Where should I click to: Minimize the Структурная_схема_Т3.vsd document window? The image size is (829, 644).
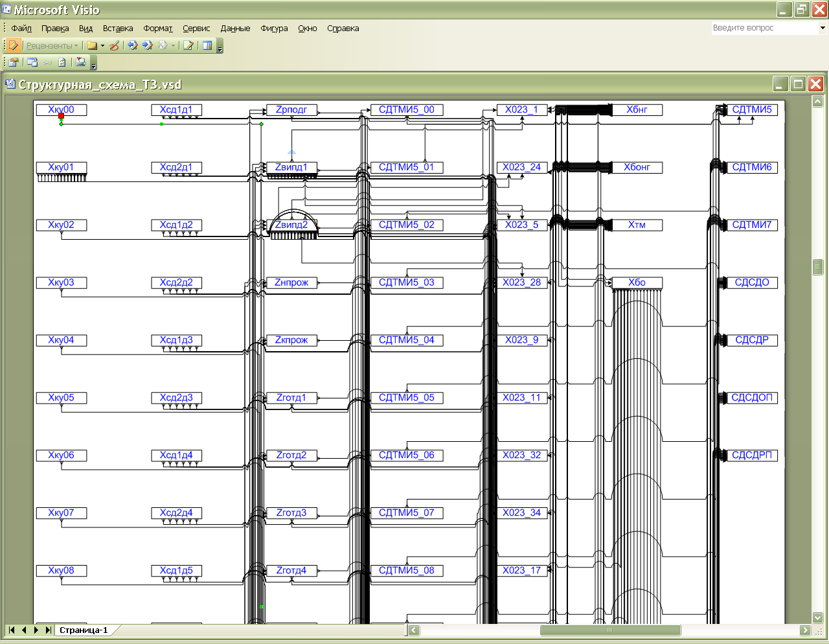click(x=781, y=84)
